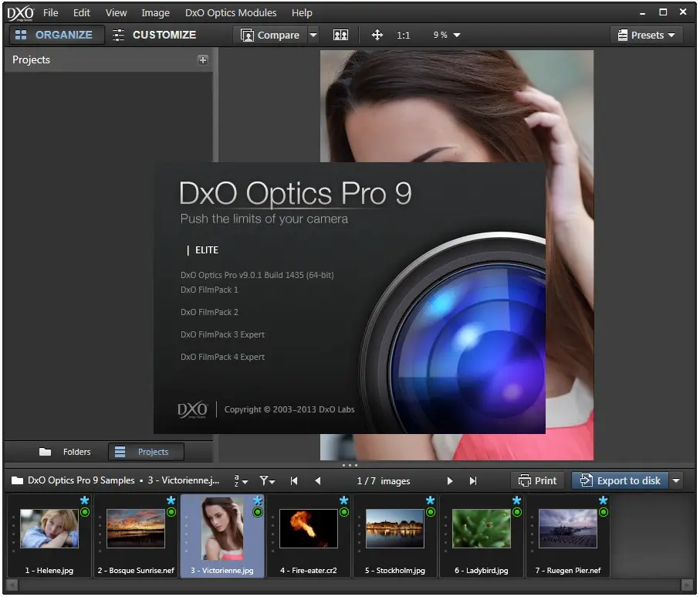This screenshot has height=597, width=700.
Task: Toggle green processing status on Fire-eater.cr2
Action: pyautogui.click(x=343, y=512)
